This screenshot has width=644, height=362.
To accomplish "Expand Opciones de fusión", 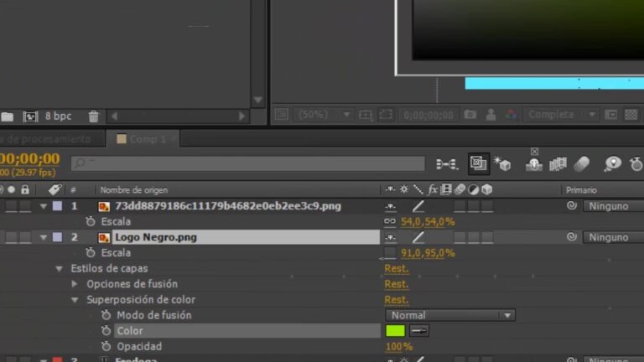I will tap(75, 284).
